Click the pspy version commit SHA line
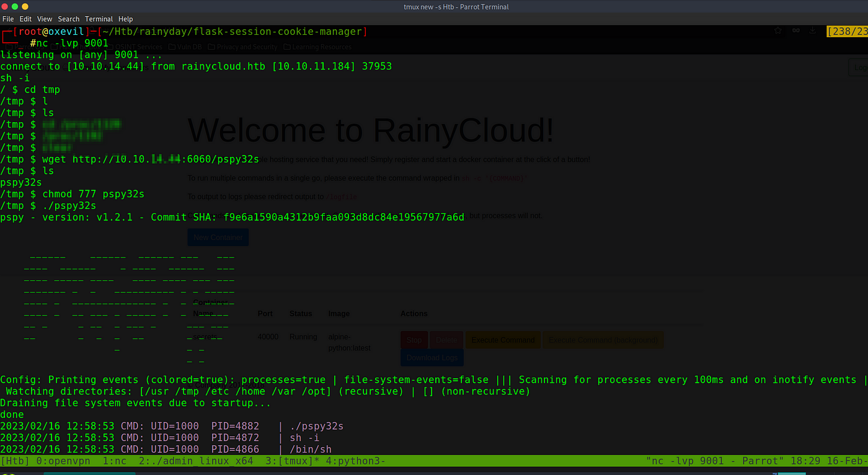The image size is (868, 475). click(x=232, y=217)
